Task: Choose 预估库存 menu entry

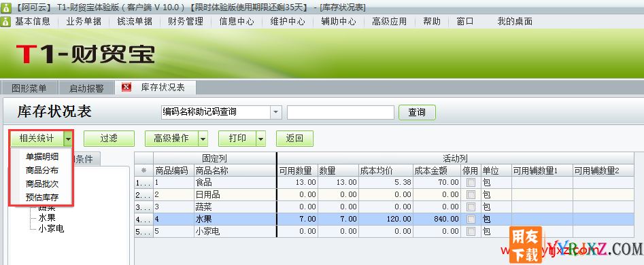Action: pyautogui.click(x=42, y=197)
